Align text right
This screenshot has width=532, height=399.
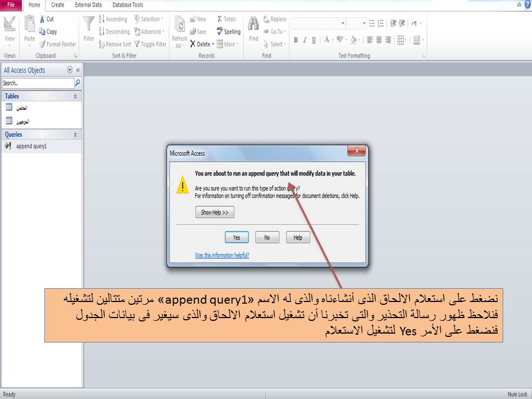tap(388, 40)
